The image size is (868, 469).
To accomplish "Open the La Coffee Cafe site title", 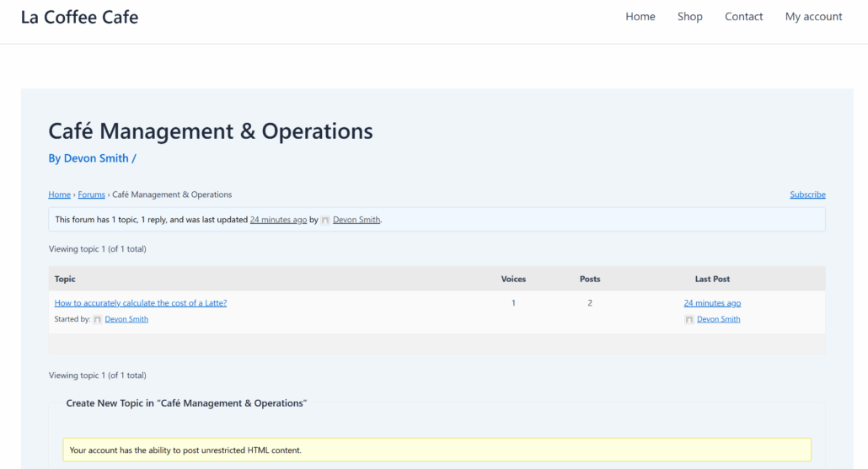I will point(80,17).
